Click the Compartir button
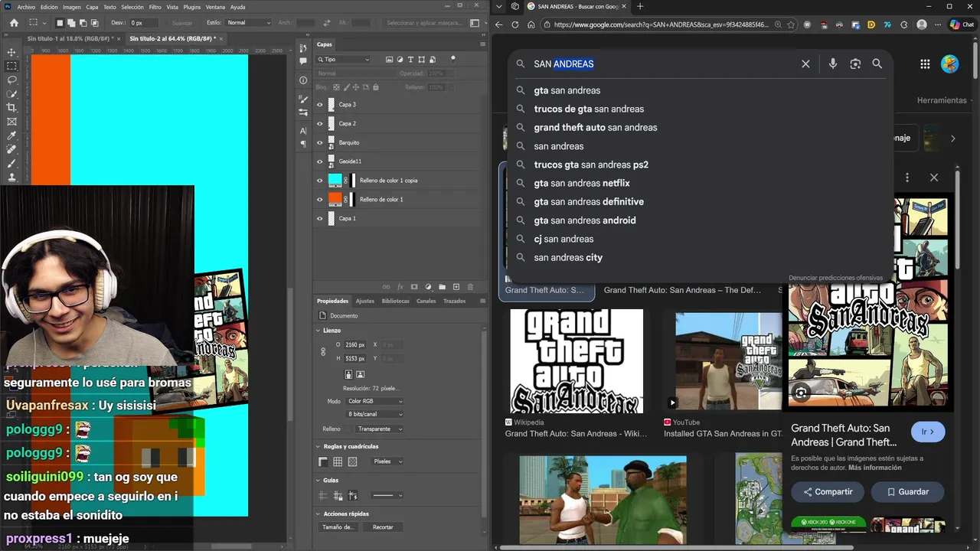Image resolution: width=980 pixels, height=551 pixels. [x=828, y=491]
